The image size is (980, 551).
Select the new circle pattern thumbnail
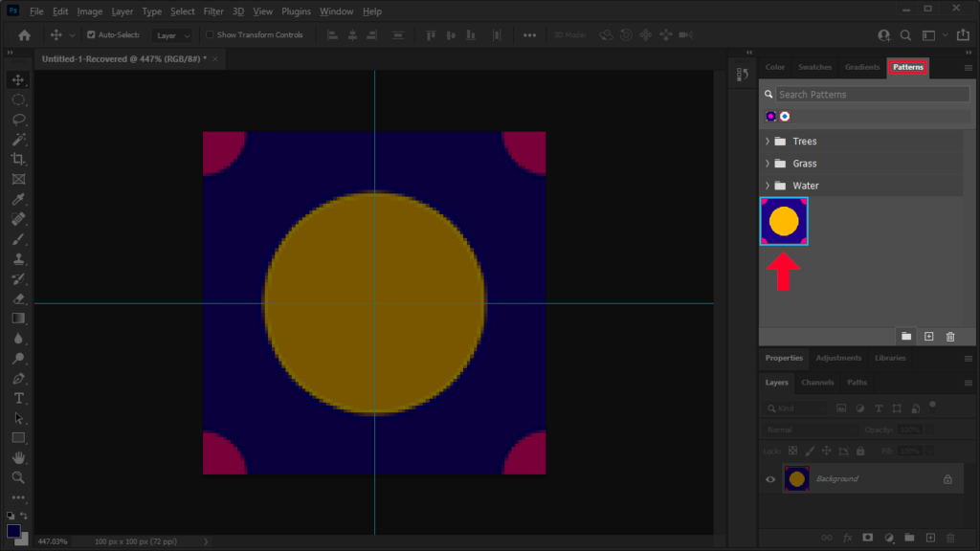click(x=784, y=220)
